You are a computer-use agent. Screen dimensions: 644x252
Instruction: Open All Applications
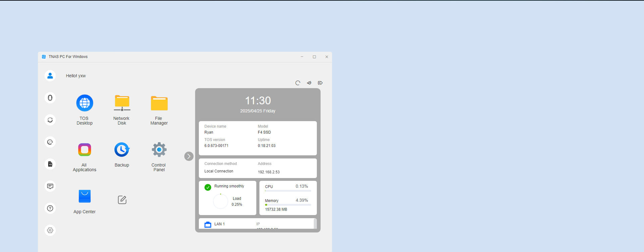coord(85,150)
